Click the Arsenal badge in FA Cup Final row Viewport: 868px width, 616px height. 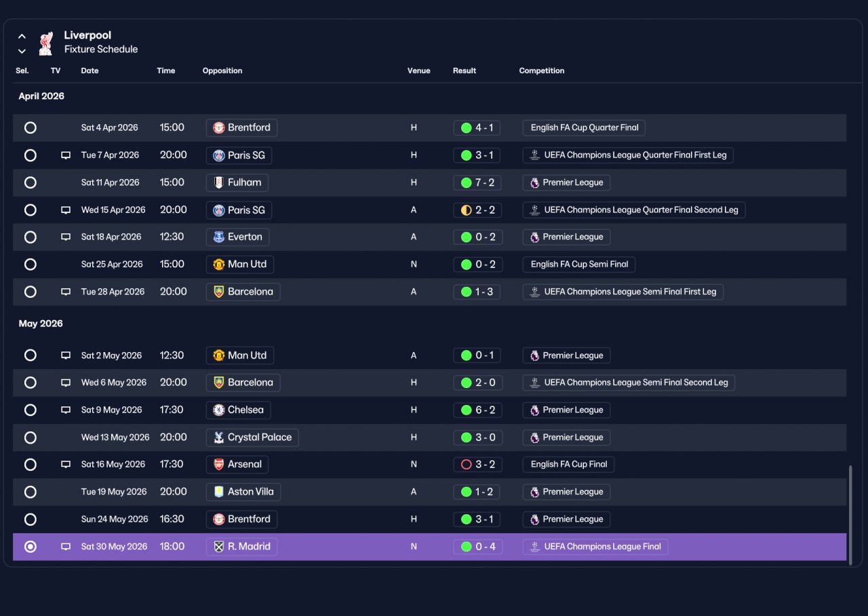[x=219, y=465]
